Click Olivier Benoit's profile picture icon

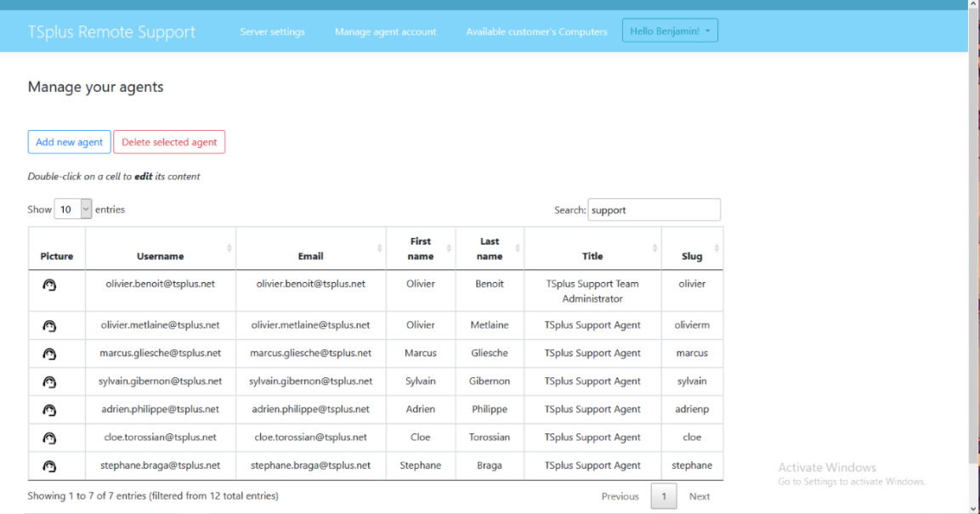(x=49, y=285)
